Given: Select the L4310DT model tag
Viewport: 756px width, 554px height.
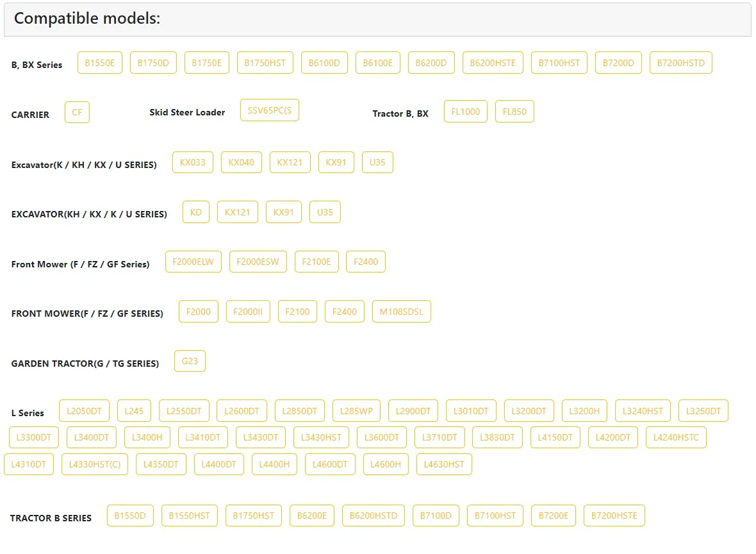Looking at the screenshot, I should tap(29, 464).
